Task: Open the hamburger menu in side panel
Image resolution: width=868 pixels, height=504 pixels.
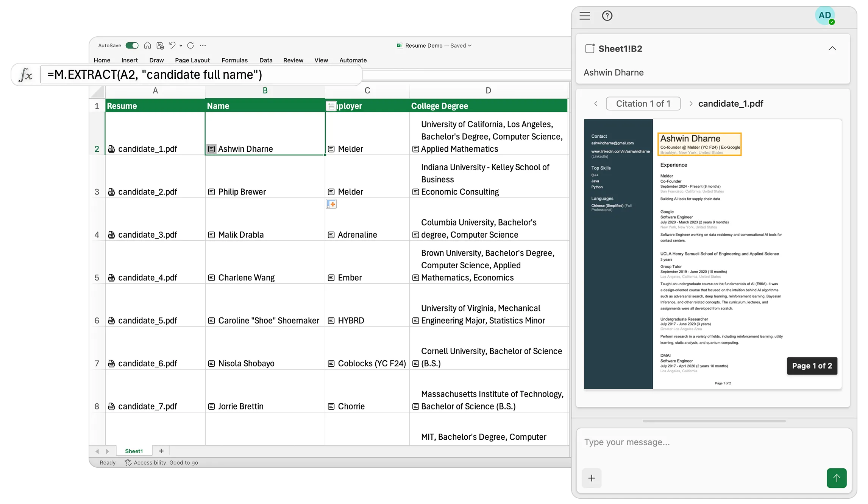Action: pos(585,16)
